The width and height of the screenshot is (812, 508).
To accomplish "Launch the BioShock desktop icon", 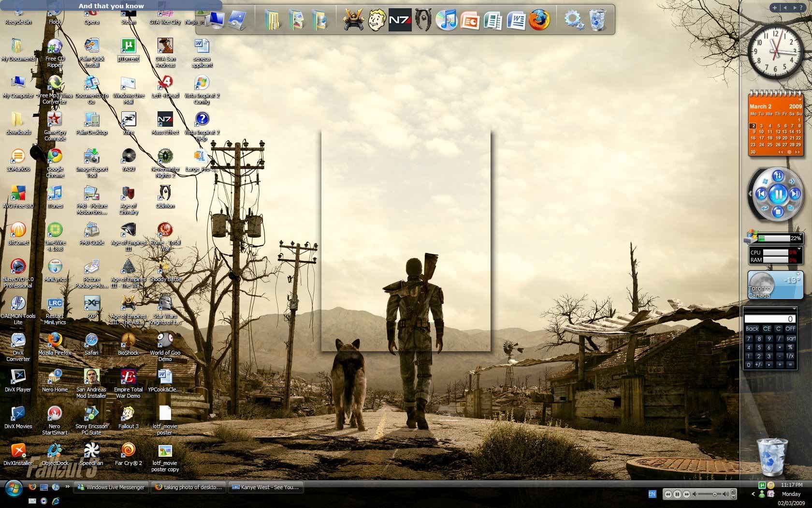I will coord(128,344).
